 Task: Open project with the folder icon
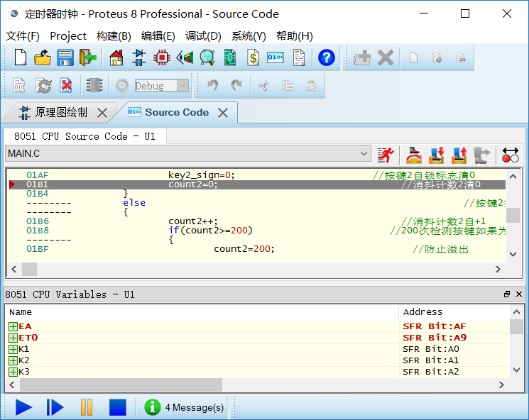[43, 57]
